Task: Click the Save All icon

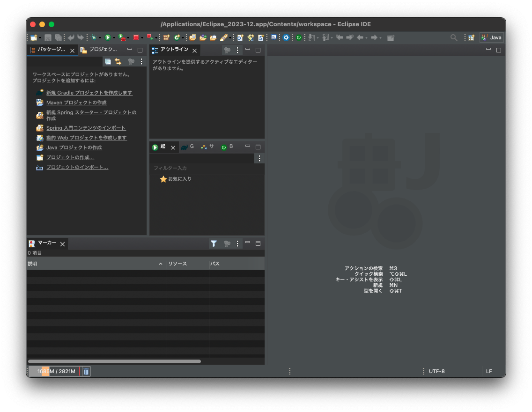Action: pyautogui.click(x=59, y=37)
